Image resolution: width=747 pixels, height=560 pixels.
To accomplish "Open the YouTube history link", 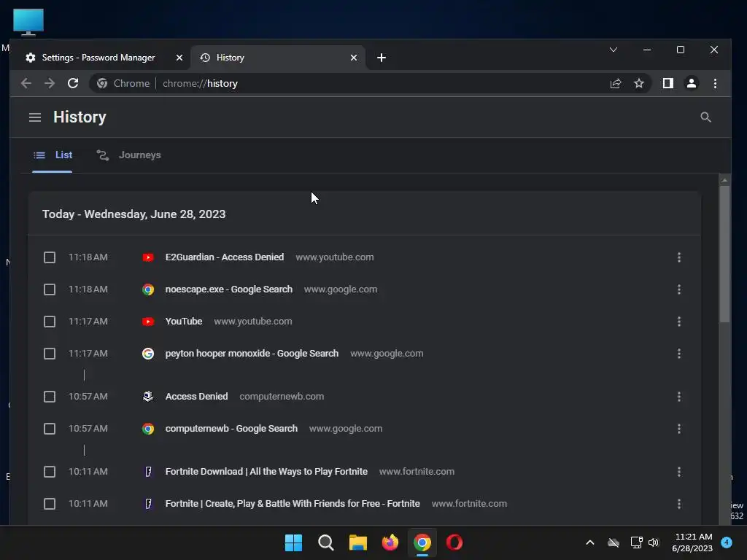I will pyautogui.click(x=183, y=322).
